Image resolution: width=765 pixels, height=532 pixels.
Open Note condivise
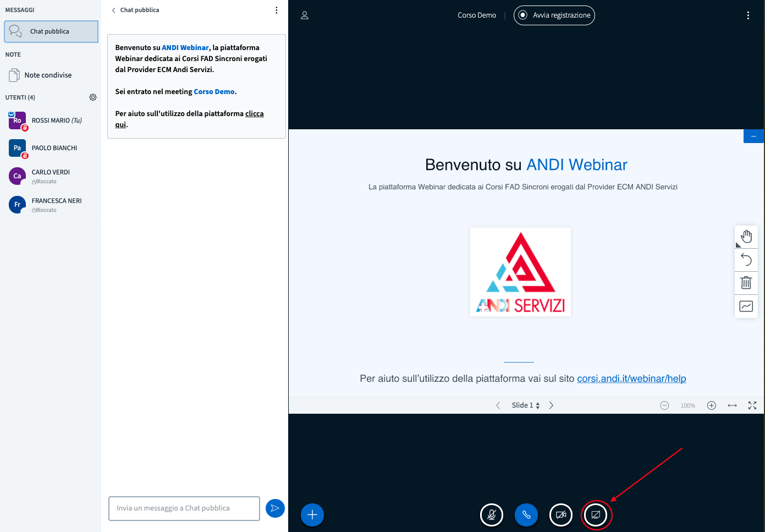coord(48,75)
